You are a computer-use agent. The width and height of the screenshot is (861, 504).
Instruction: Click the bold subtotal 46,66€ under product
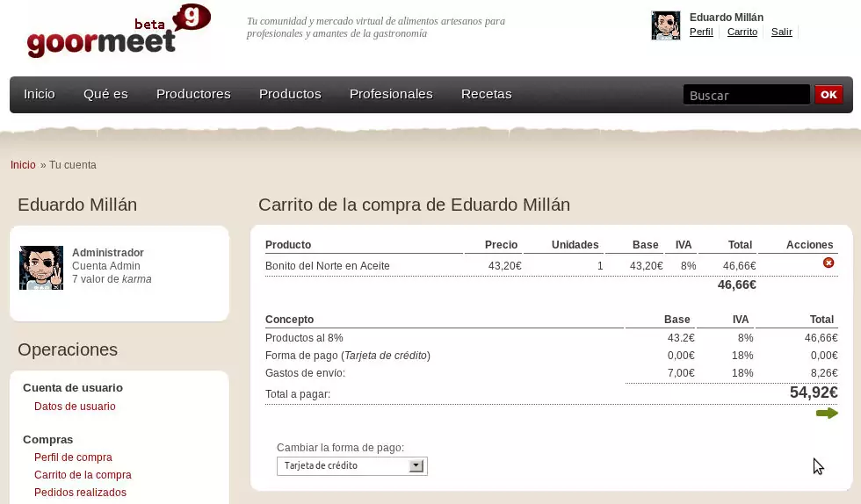point(737,284)
